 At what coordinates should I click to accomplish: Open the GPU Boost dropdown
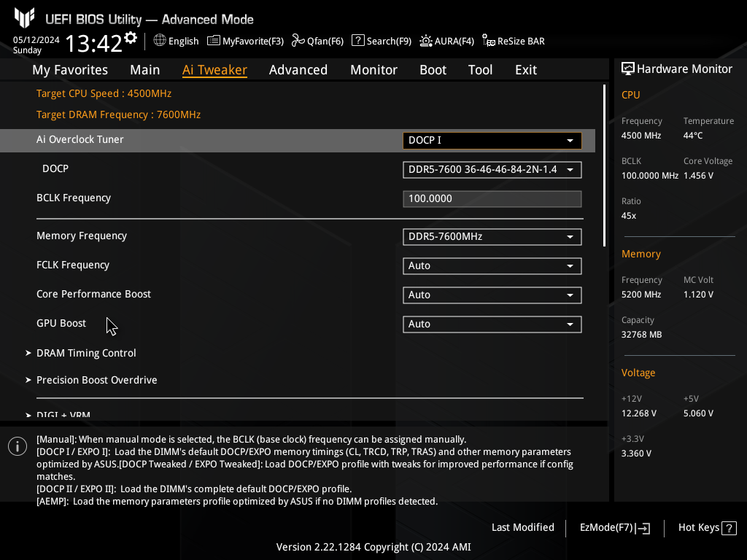pyautogui.click(x=492, y=324)
